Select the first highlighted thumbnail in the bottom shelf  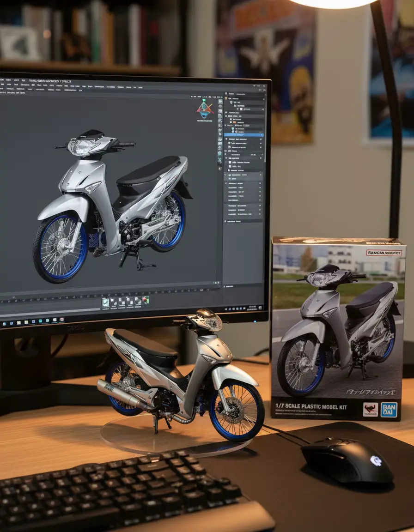pyautogui.click(x=105, y=302)
